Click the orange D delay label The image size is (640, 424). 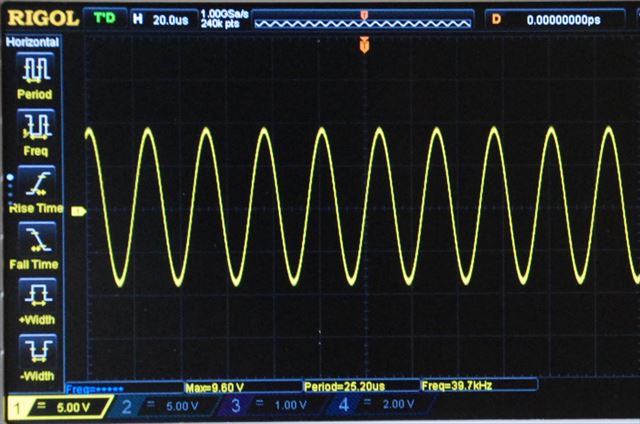click(x=496, y=19)
